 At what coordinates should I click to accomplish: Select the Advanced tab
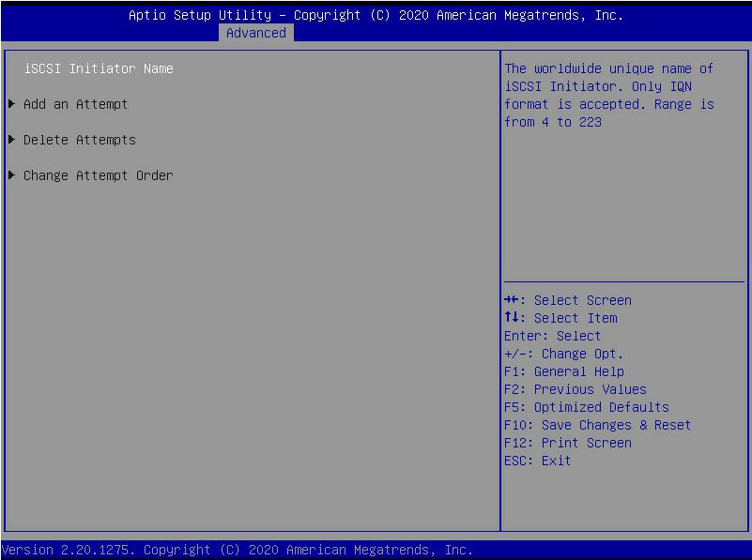[x=255, y=33]
